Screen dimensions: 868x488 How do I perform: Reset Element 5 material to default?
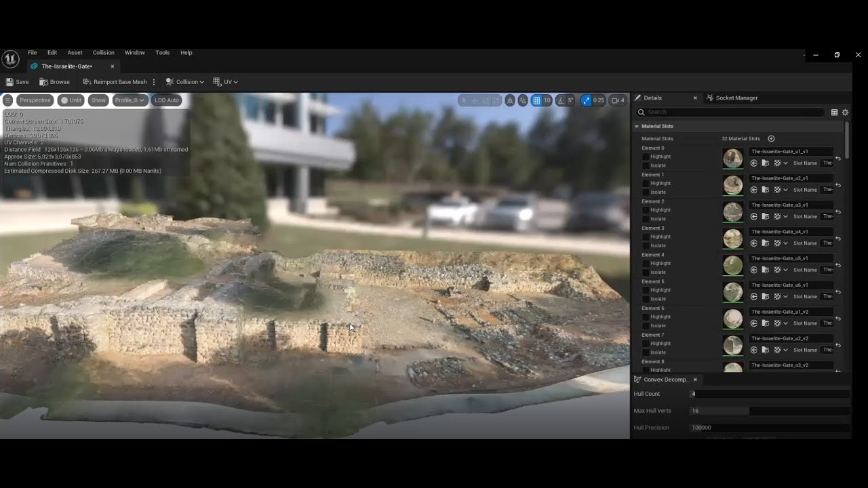coord(838,292)
